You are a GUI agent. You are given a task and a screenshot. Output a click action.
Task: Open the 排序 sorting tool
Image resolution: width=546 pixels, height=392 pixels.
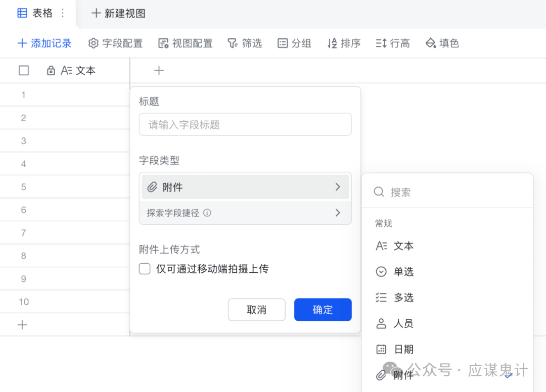[344, 43]
